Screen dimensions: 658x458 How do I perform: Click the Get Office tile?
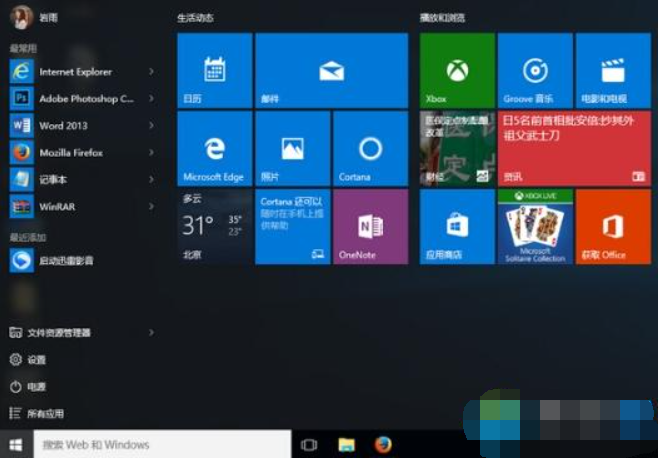tap(613, 227)
